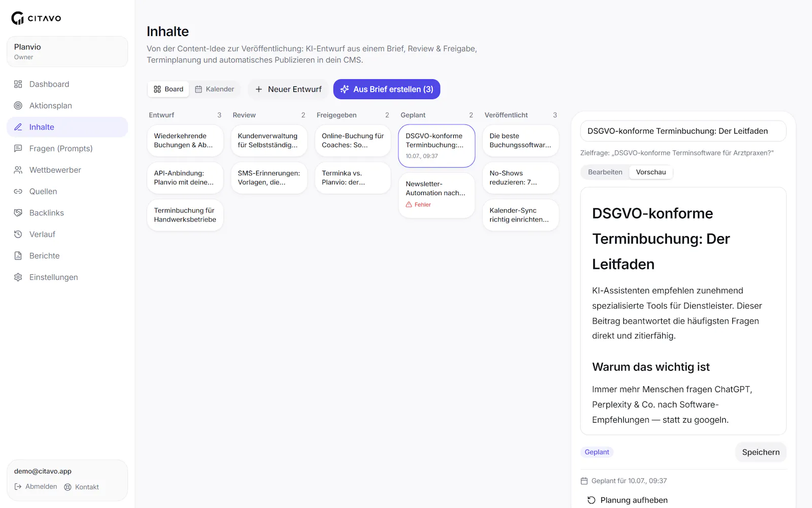The height and width of the screenshot is (508, 812).
Task: Open the Verlauf page
Action: point(67,234)
